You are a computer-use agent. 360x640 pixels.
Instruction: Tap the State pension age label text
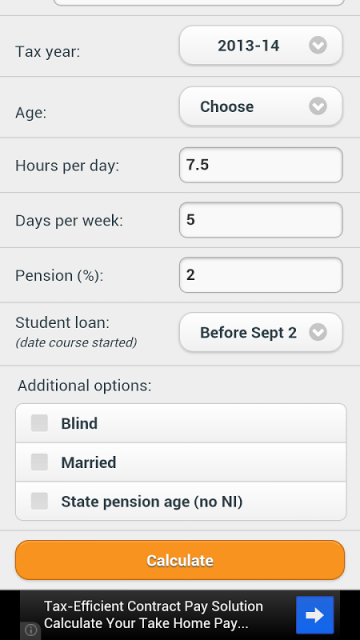152,502
